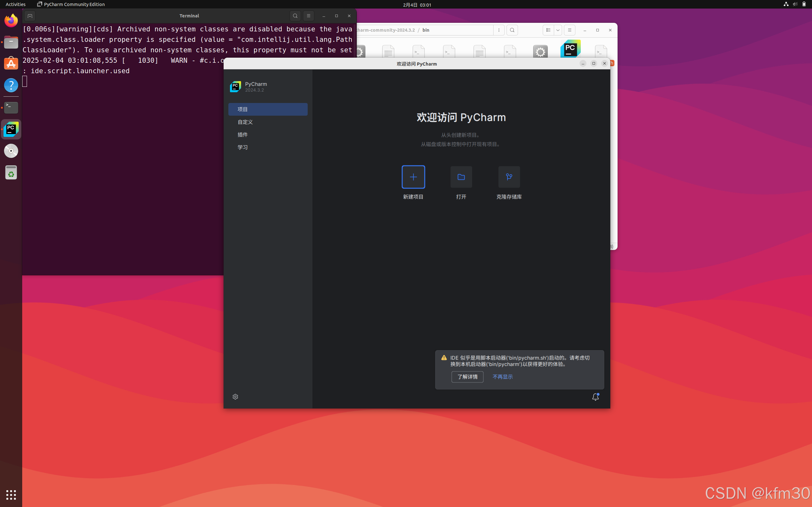Viewport: 812px width, 507px height.
Task: Select the 自定义 sidebar tab
Action: [x=245, y=122]
